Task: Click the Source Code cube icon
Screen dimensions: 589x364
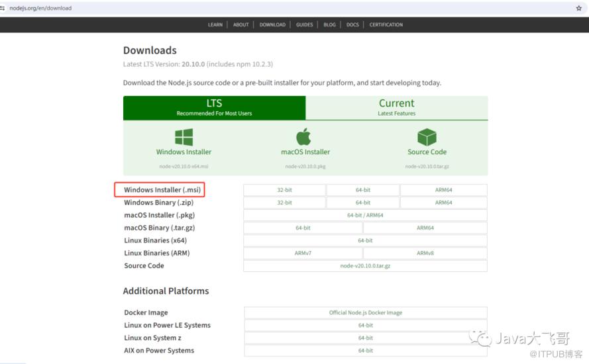Action: 427,137
